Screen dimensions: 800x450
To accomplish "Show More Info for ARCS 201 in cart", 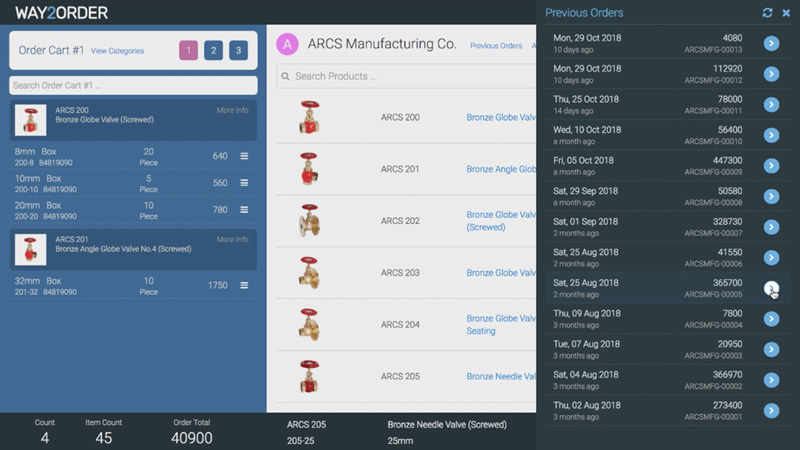I will click(x=232, y=239).
